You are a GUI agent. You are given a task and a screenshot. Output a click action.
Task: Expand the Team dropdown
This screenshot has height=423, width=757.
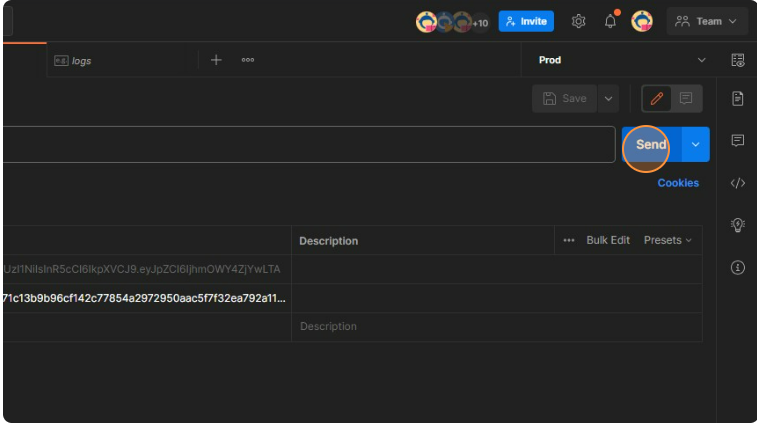(708, 21)
